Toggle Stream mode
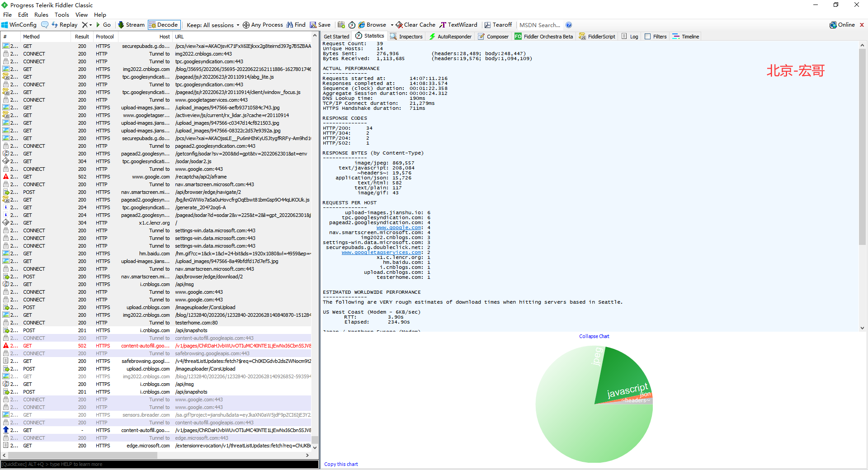The height and width of the screenshot is (470, 868). (x=131, y=25)
